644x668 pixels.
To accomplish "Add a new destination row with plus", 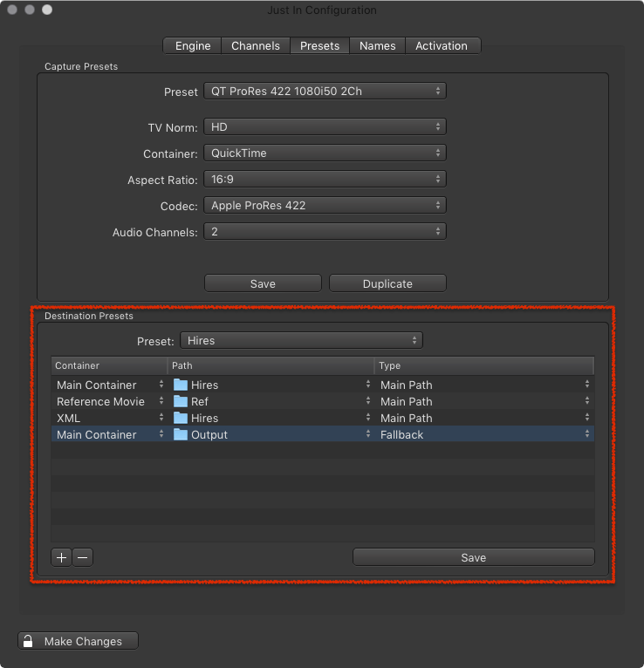I will 61,557.
